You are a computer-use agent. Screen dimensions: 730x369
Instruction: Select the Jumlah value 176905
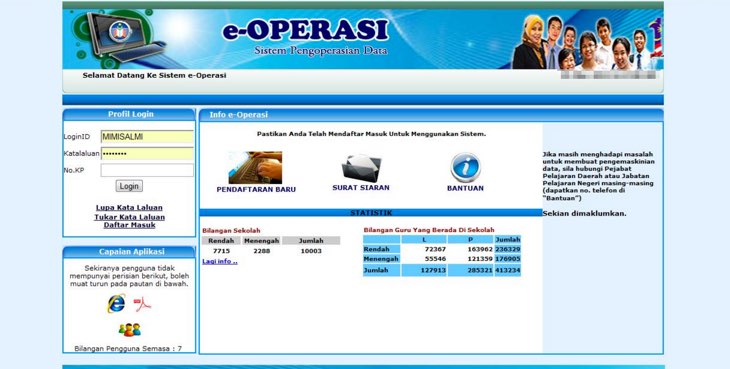click(507, 259)
